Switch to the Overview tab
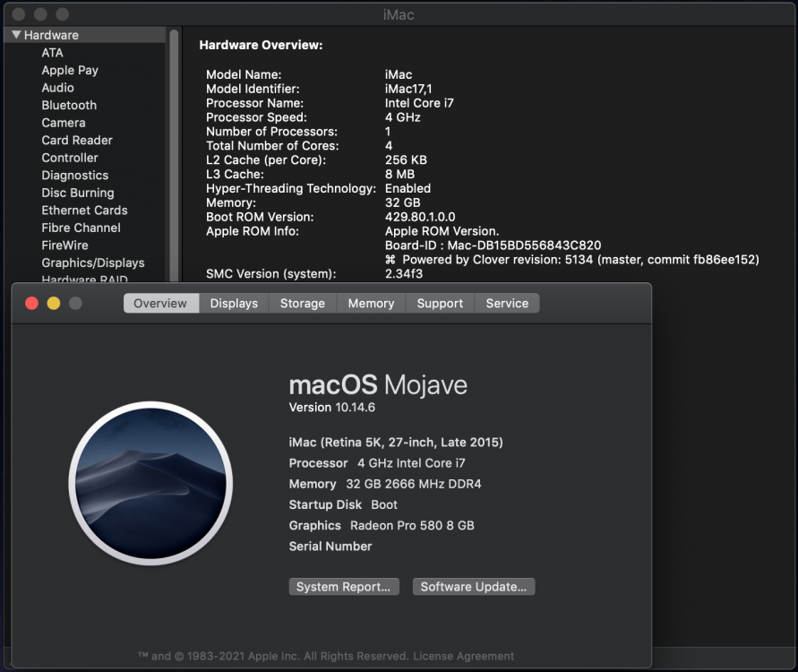Image resolution: width=798 pixels, height=672 pixels. (x=161, y=304)
